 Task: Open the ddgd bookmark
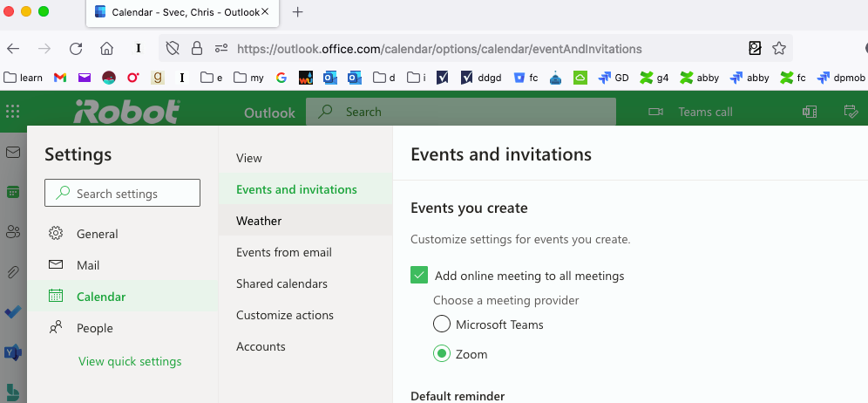[x=481, y=78]
